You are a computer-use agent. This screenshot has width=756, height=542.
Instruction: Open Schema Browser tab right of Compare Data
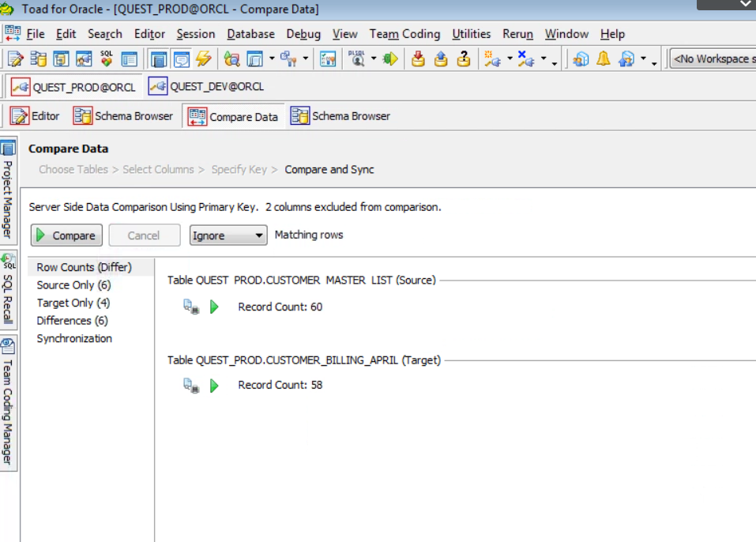340,116
